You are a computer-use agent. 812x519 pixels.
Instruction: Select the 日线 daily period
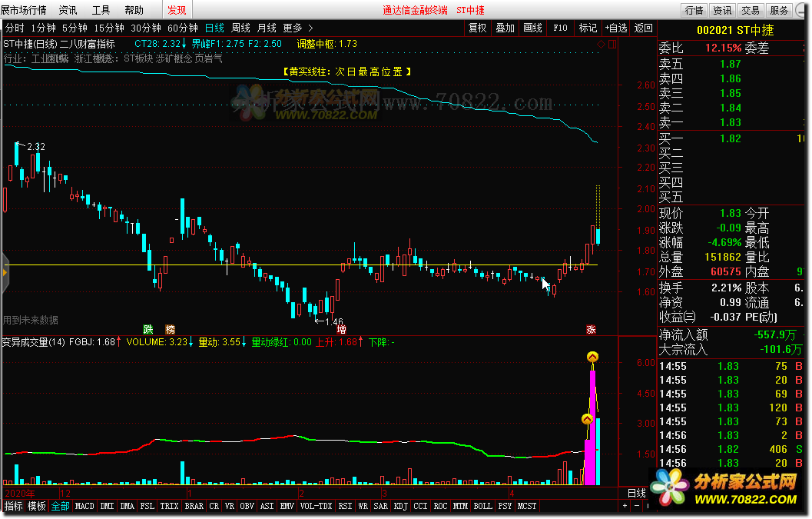214,28
